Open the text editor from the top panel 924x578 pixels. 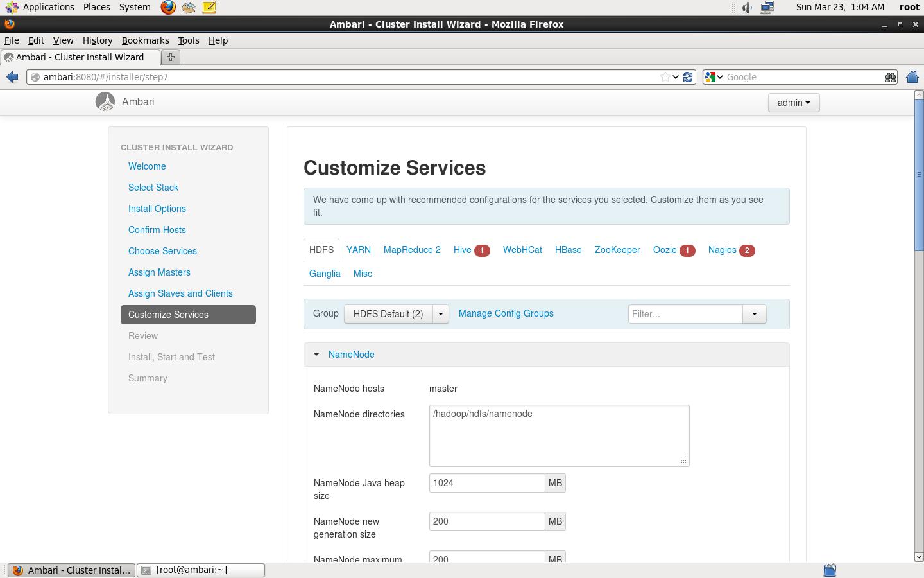[209, 7]
